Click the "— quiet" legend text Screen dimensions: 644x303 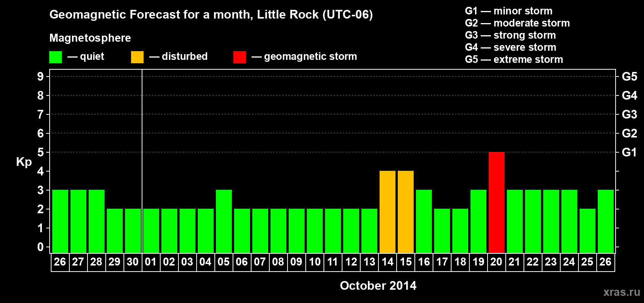[x=86, y=57]
